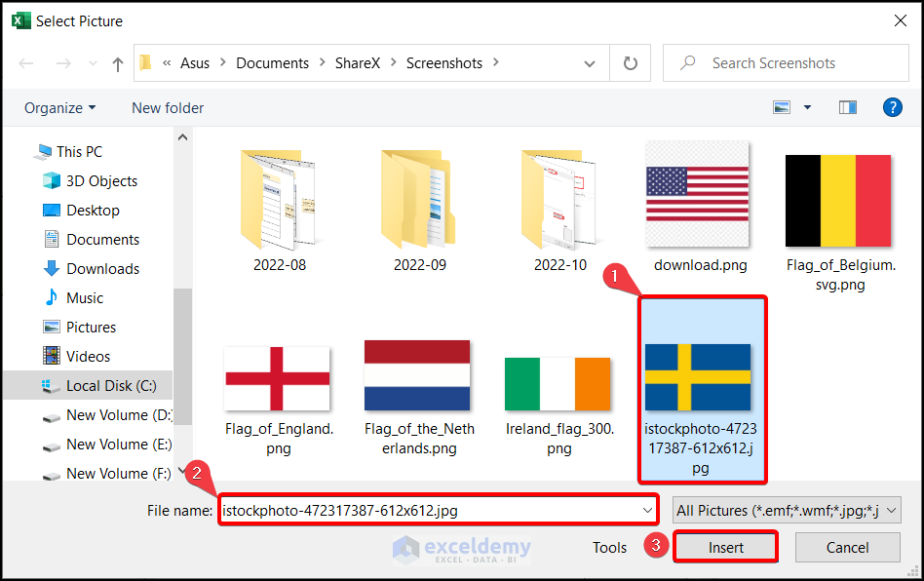The height and width of the screenshot is (581, 924).
Task: Click Documents in the address breadcrumb
Action: pyautogui.click(x=272, y=63)
